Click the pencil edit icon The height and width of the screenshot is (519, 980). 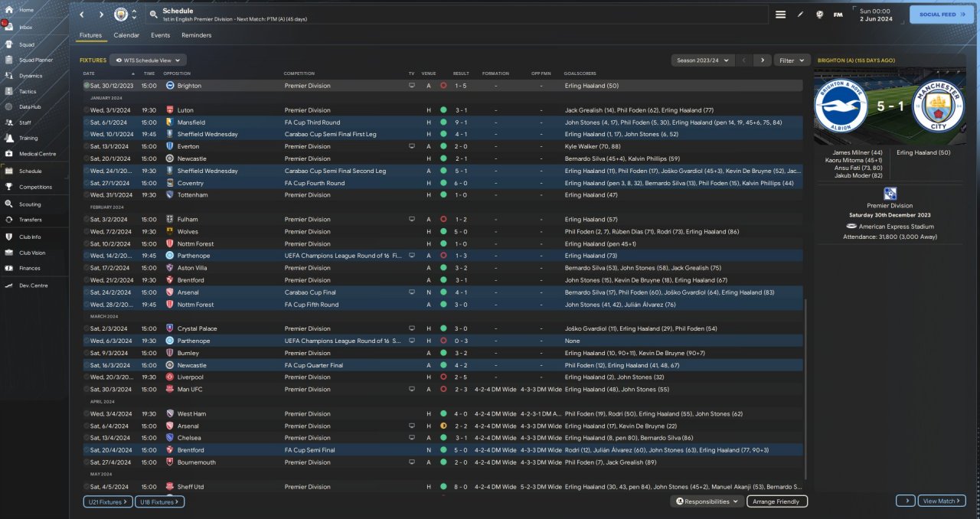point(800,15)
